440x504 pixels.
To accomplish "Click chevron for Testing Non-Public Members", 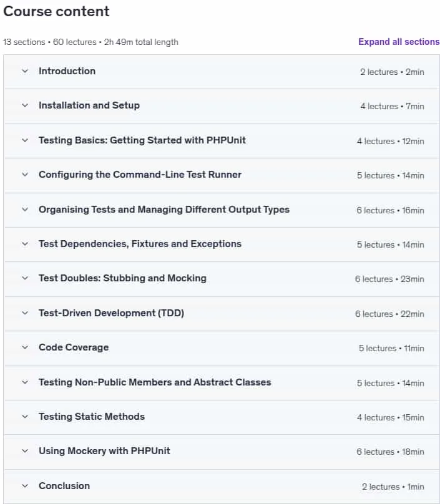I will click(25, 382).
